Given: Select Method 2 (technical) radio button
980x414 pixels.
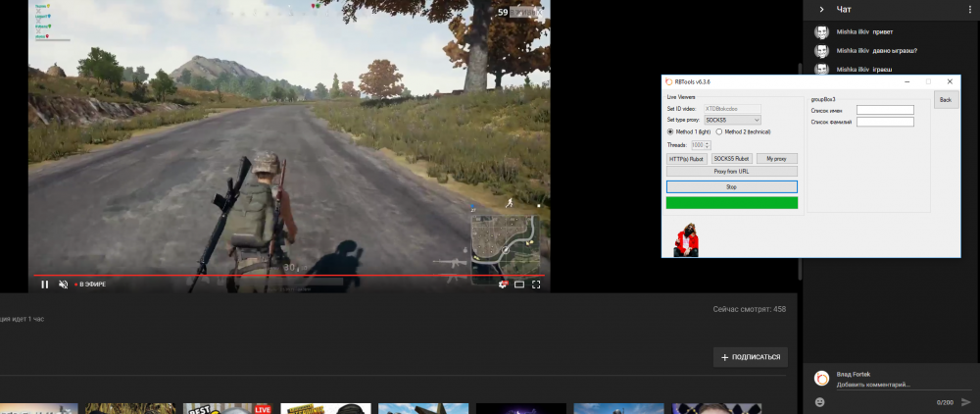Looking at the screenshot, I should tap(719, 131).
